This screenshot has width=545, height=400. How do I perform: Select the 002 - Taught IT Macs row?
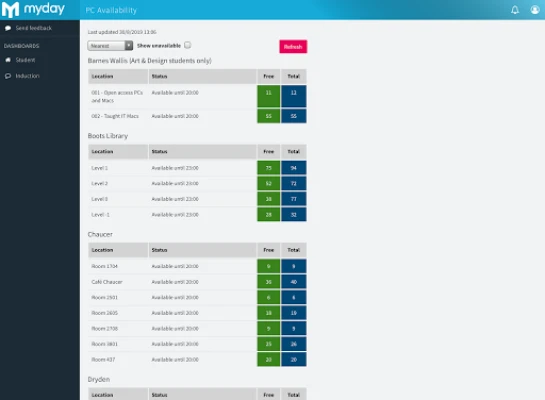(x=197, y=116)
